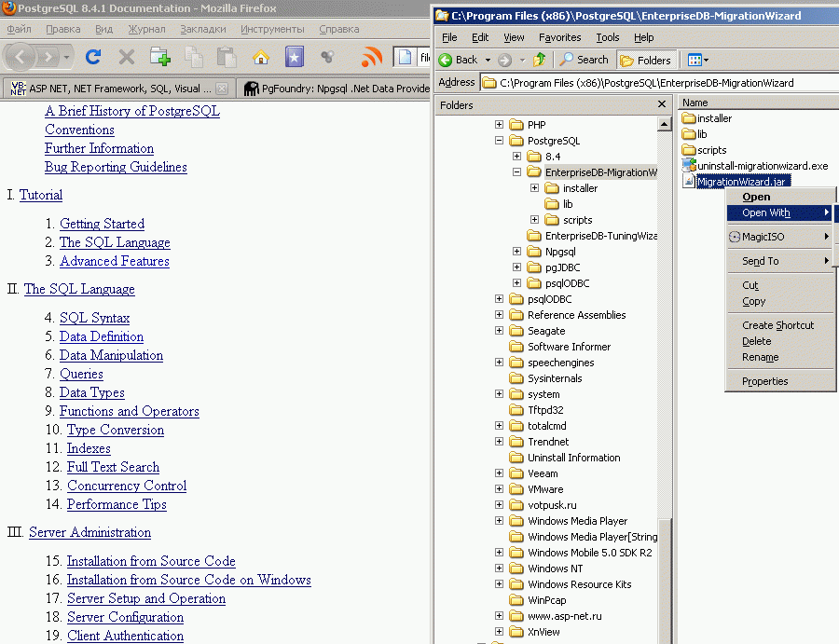
Task: Open the Getting Started link
Action: coord(102,224)
